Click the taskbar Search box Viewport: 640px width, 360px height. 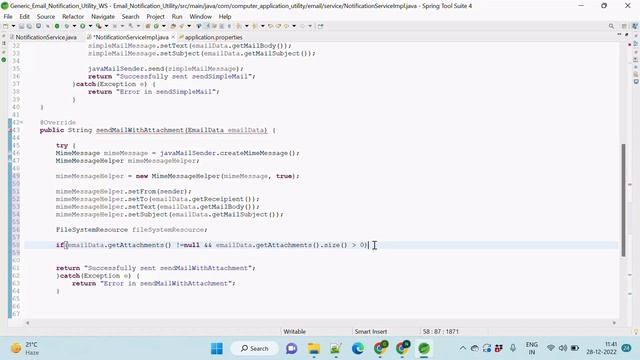pyautogui.click(x=255, y=349)
